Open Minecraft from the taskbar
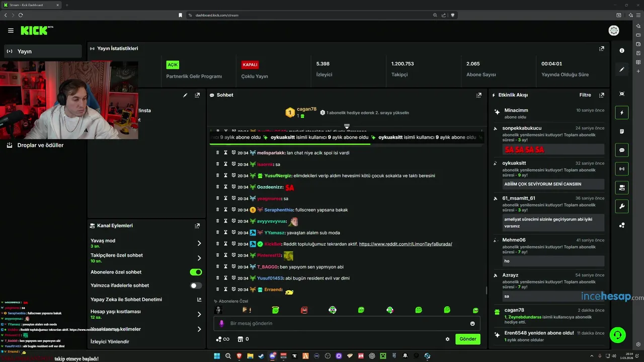 pos(383,356)
